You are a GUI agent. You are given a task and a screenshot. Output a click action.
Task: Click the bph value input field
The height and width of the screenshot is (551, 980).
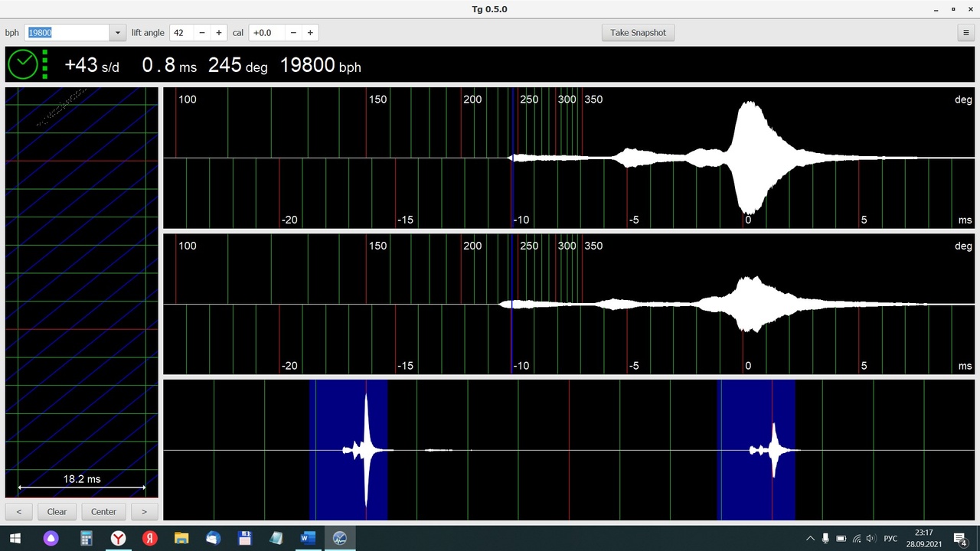coord(67,33)
